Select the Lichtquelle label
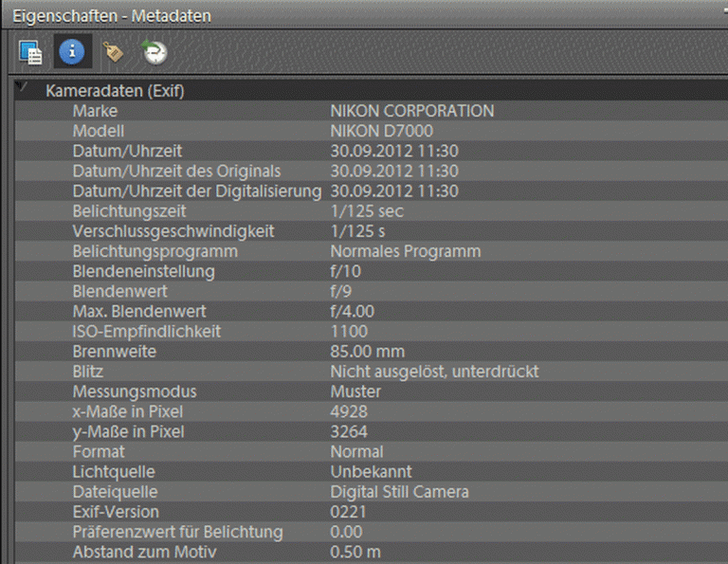The height and width of the screenshot is (564, 728). [x=114, y=472]
